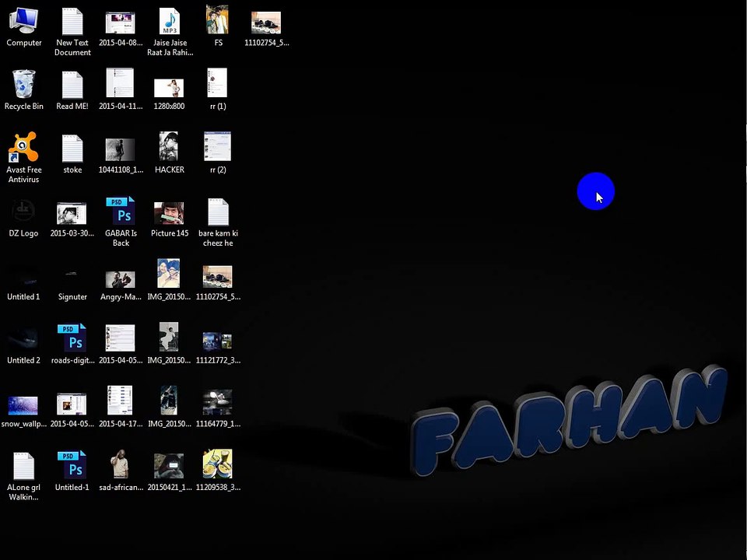Select the Signuter file
This screenshot has height=560, width=747.
pos(72,285)
